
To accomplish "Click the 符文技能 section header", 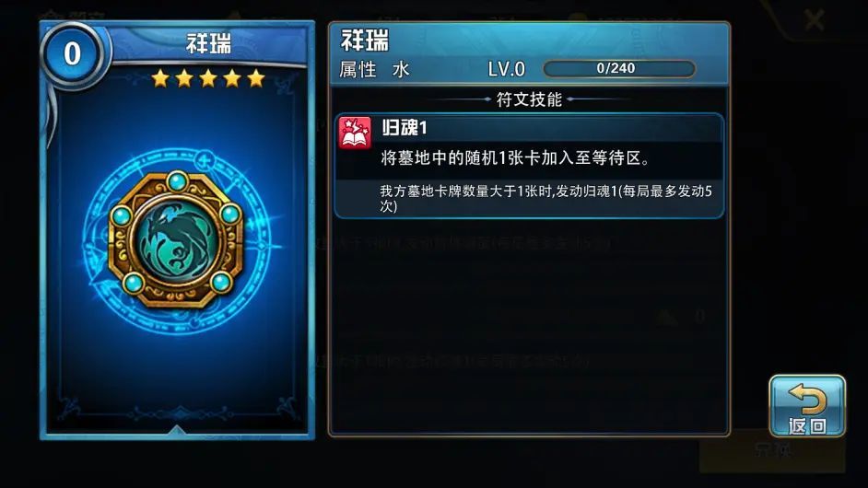I will (x=529, y=99).
